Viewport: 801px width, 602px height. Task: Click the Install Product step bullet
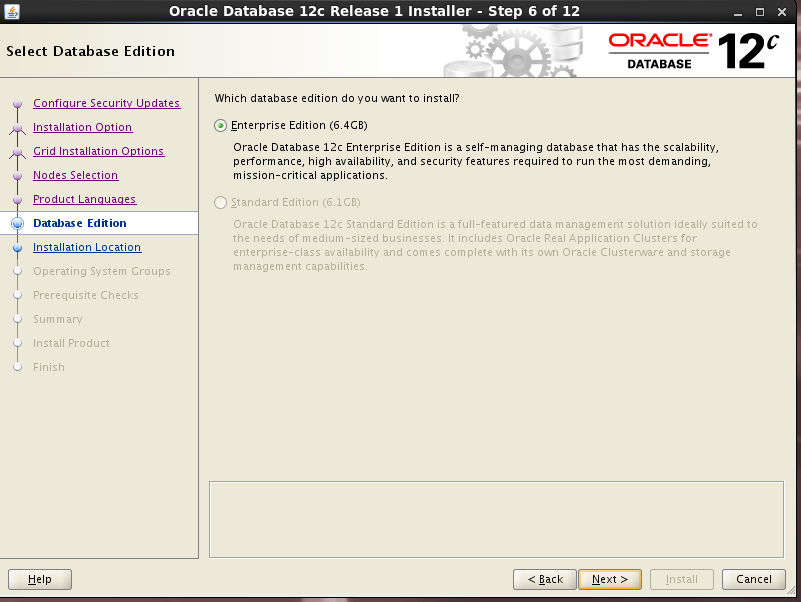(x=17, y=343)
